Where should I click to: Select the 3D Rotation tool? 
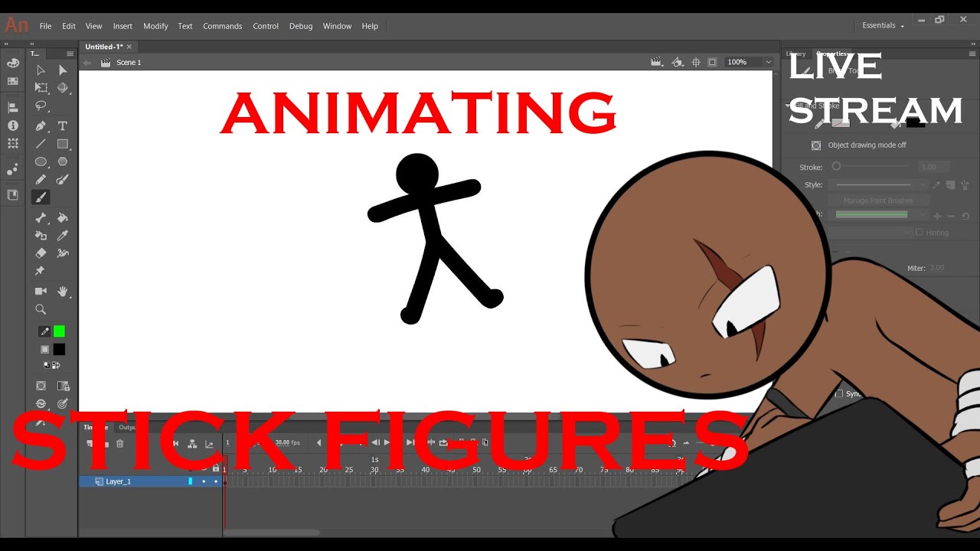(63, 88)
